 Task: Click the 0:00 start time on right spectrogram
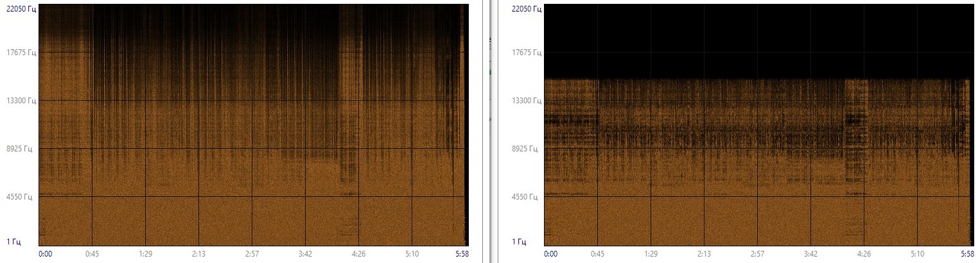[550, 254]
